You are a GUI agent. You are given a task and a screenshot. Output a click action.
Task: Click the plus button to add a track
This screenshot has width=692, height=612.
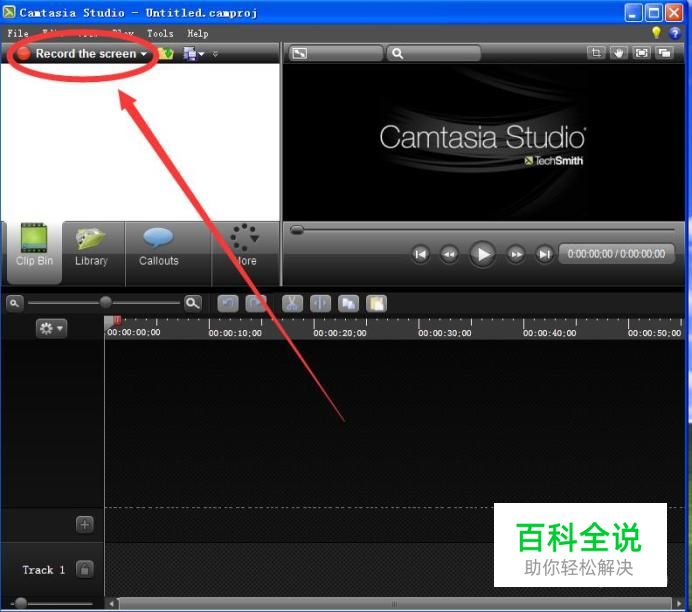point(85,525)
